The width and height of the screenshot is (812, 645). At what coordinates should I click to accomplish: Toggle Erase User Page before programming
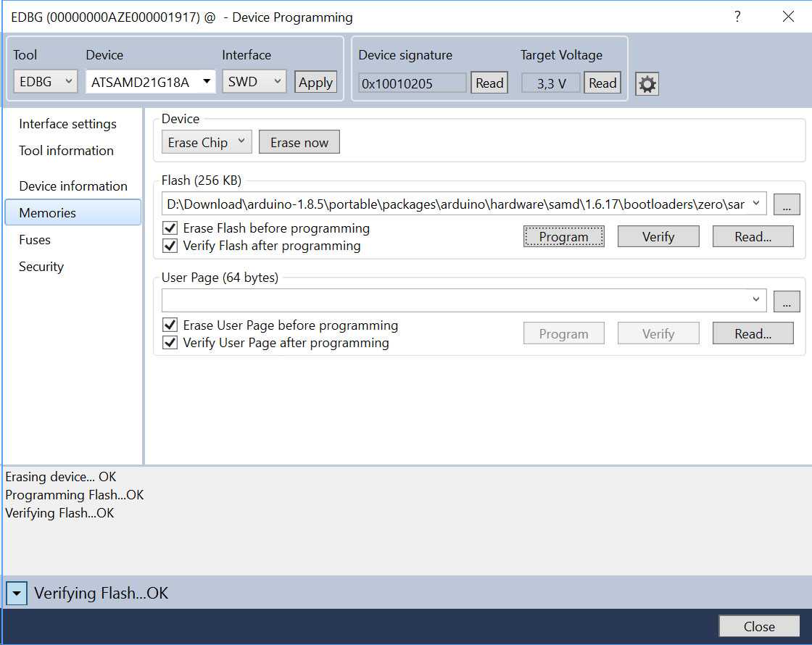[170, 325]
